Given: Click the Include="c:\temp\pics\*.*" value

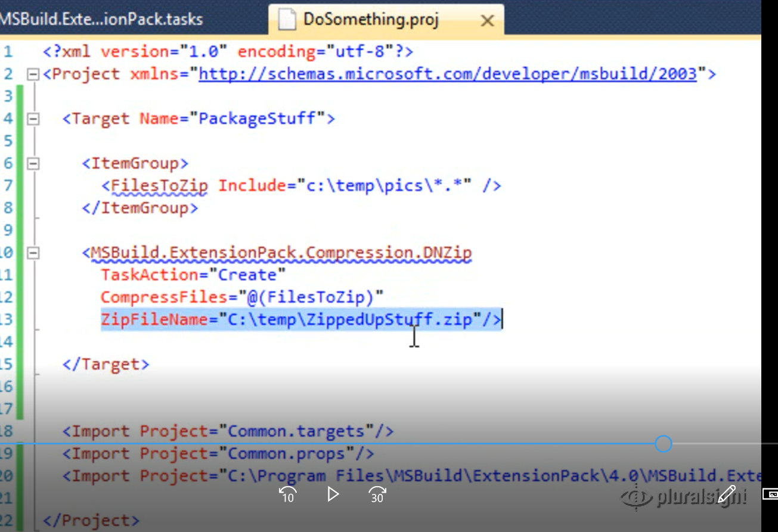Looking at the screenshot, I should [345, 185].
